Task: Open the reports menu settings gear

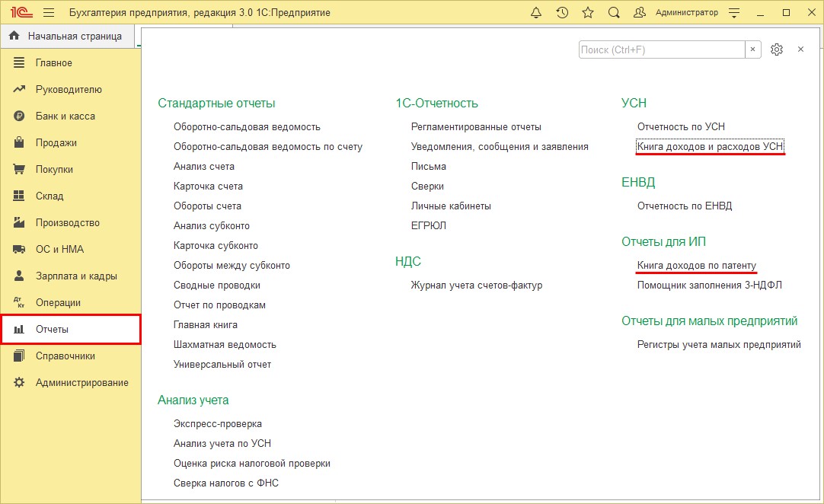Action: 777,49
